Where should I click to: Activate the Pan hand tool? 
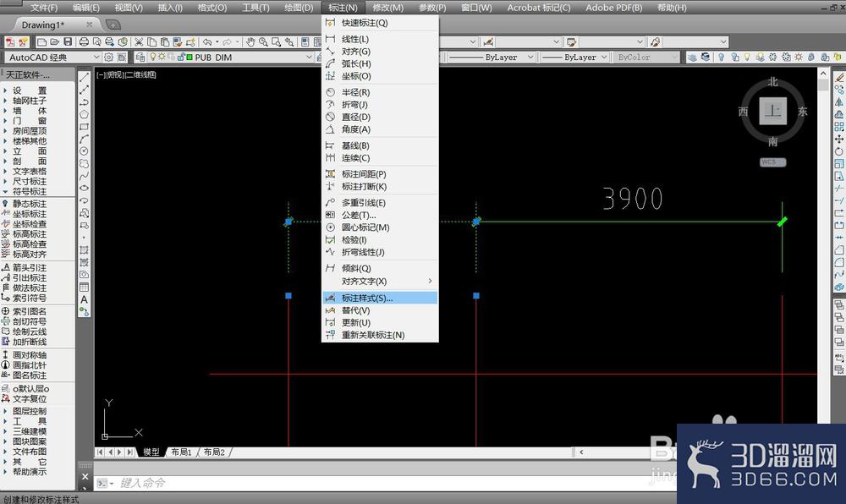click(x=250, y=42)
